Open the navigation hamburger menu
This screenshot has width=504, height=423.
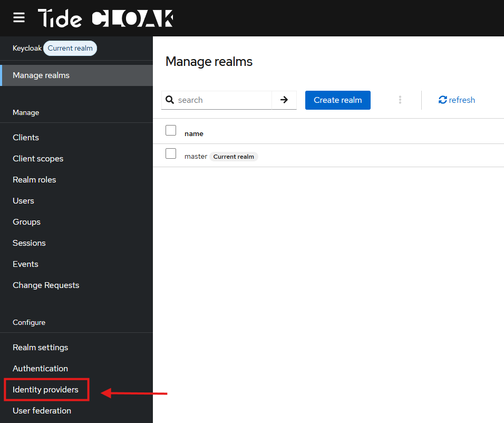[x=18, y=17]
